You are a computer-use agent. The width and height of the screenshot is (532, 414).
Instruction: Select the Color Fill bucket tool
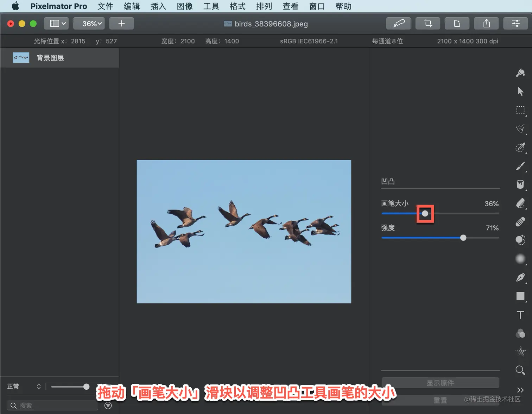[520, 184]
